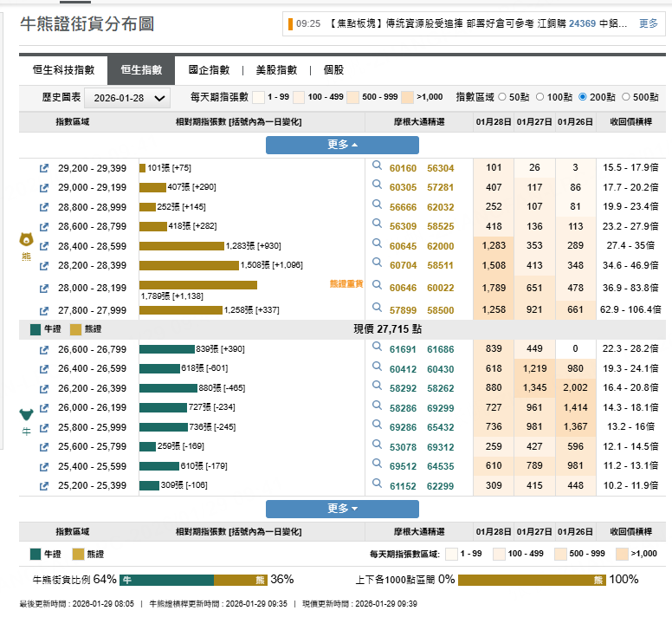Screen dimensions: 672x617
Task: Switch to 恒生科技指數 tab
Action: (x=63, y=70)
